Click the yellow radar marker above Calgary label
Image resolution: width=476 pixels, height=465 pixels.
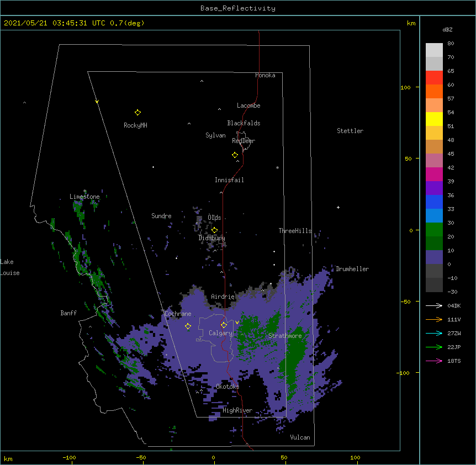(224, 325)
